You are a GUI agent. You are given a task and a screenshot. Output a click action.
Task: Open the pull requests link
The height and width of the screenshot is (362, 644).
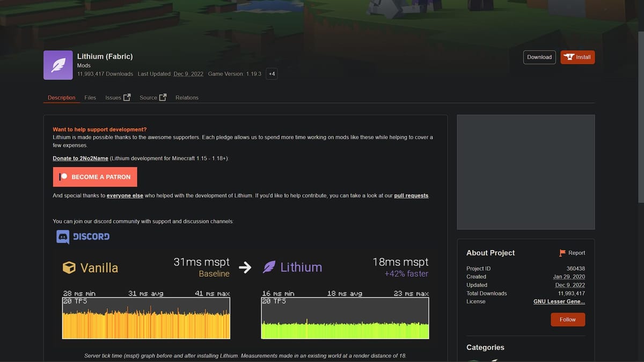[x=411, y=196]
